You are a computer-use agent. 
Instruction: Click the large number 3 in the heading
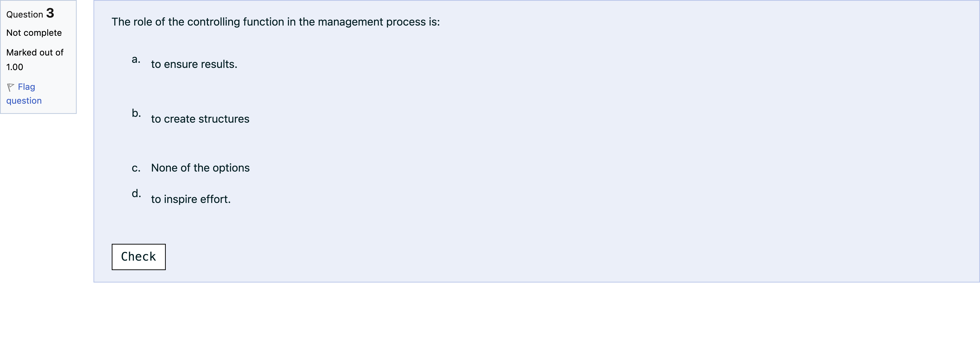click(50, 13)
